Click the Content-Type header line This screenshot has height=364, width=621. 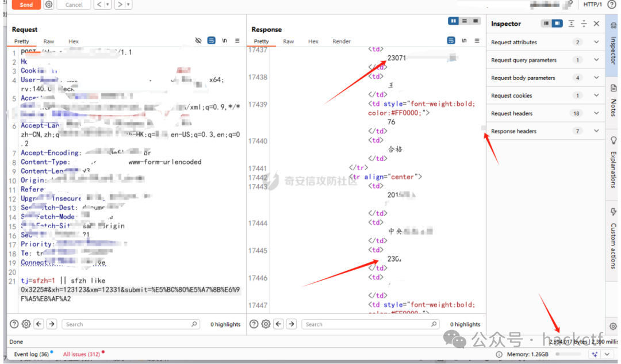pos(111,162)
